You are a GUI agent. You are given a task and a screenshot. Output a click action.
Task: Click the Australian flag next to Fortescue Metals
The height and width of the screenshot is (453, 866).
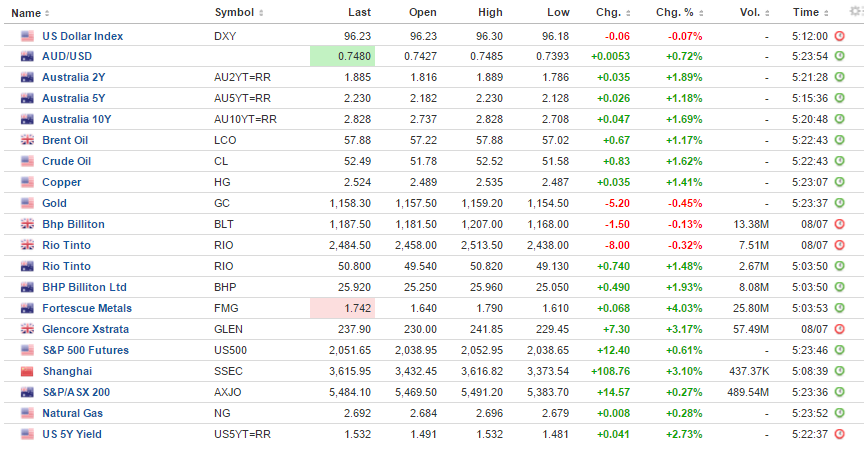pyautogui.click(x=26, y=308)
